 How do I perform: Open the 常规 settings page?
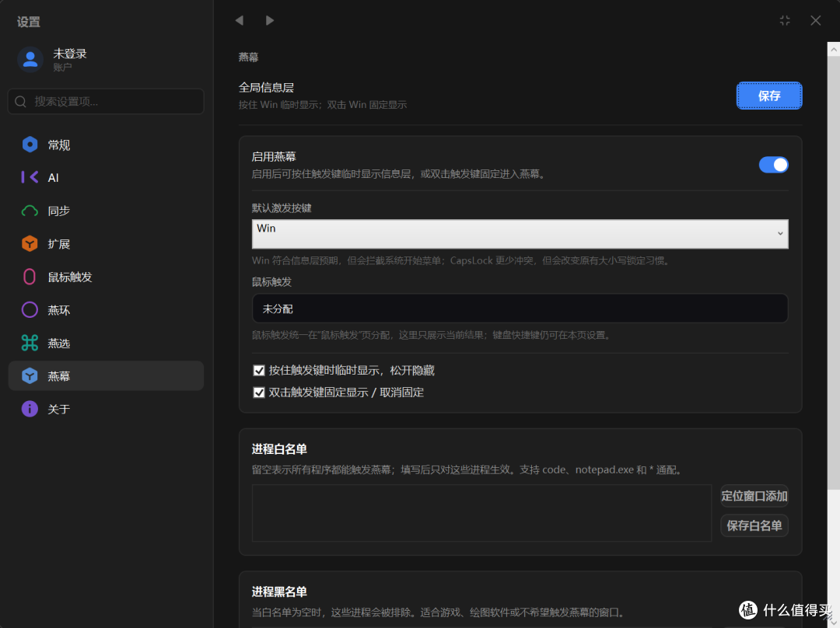pyautogui.click(x=106, y=145)
